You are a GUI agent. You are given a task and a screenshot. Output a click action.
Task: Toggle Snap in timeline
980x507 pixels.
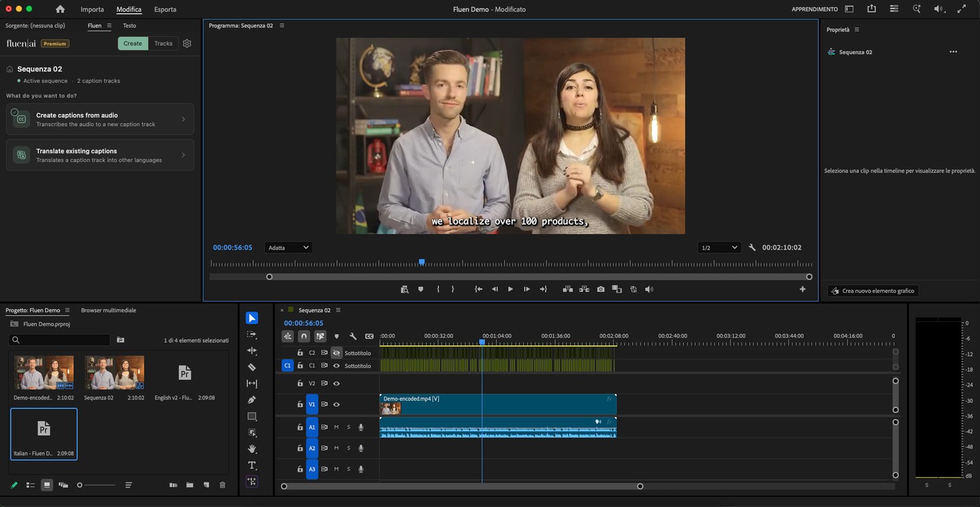pos(304,336)
